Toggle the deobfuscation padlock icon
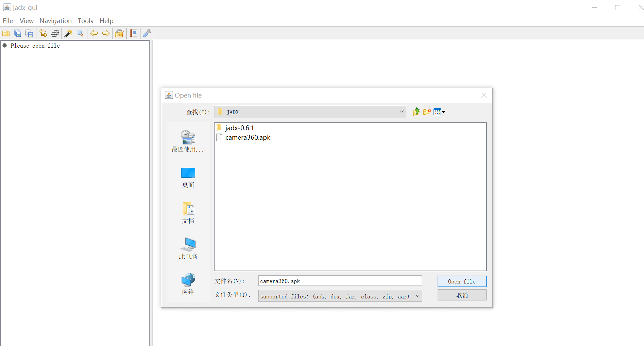 119,33
